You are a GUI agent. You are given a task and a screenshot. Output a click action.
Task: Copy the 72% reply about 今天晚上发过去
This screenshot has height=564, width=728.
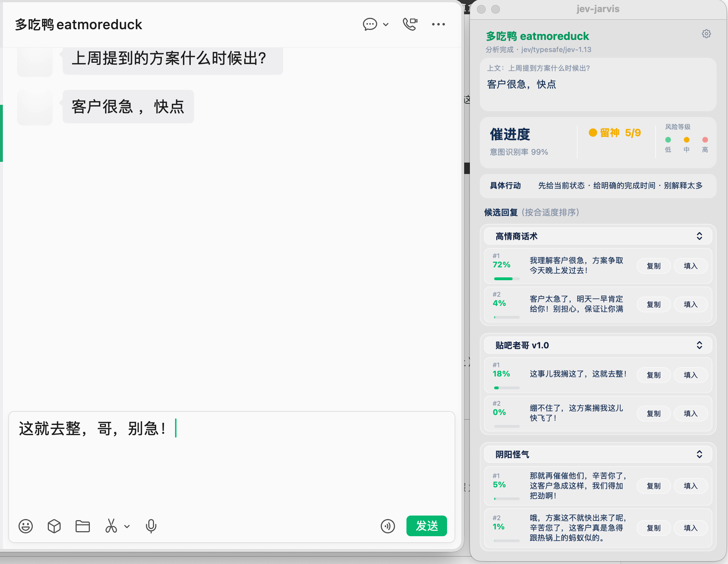pos(654,266)
